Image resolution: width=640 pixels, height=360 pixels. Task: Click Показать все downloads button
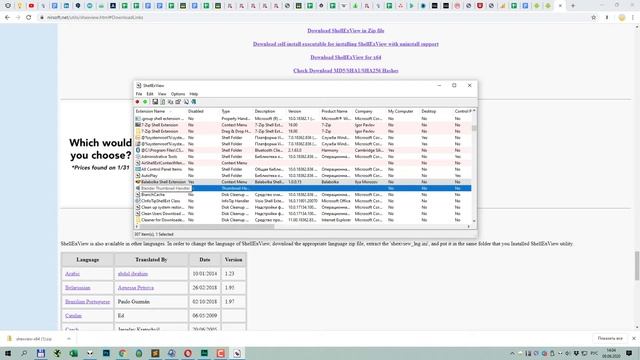610,338
